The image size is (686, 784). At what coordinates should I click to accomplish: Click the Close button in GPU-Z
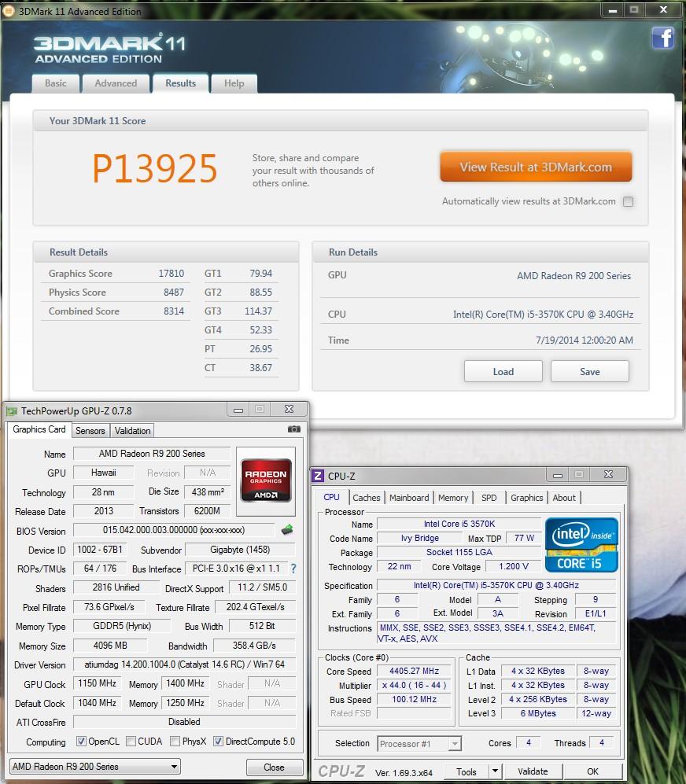[275, 767]
